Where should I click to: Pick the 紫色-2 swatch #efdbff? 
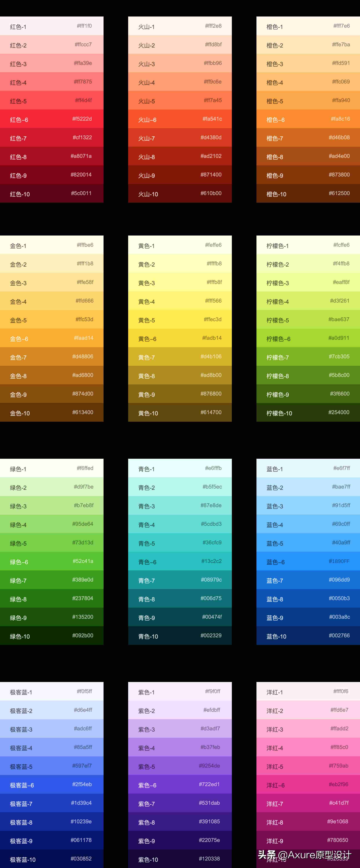[x=180, y=710]
